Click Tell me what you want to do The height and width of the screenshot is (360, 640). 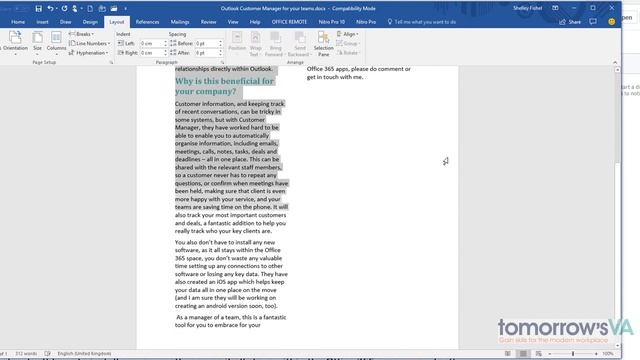[x=422, y=22]
